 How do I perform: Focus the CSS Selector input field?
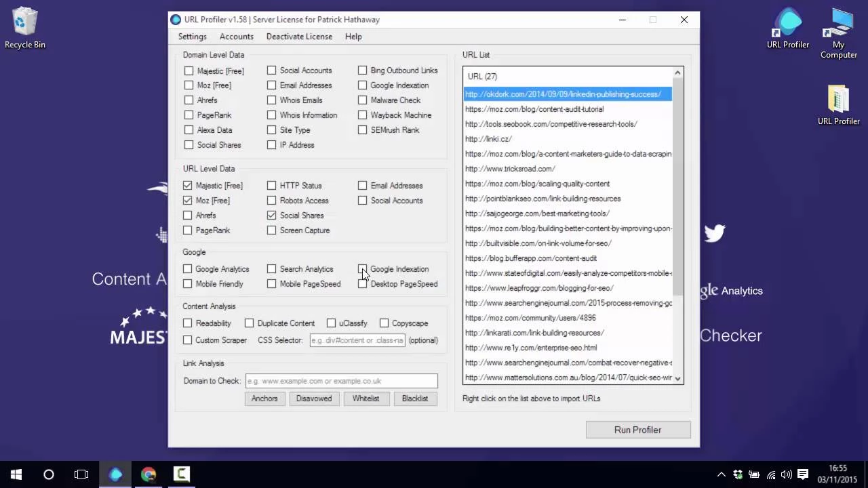[357, 340]
